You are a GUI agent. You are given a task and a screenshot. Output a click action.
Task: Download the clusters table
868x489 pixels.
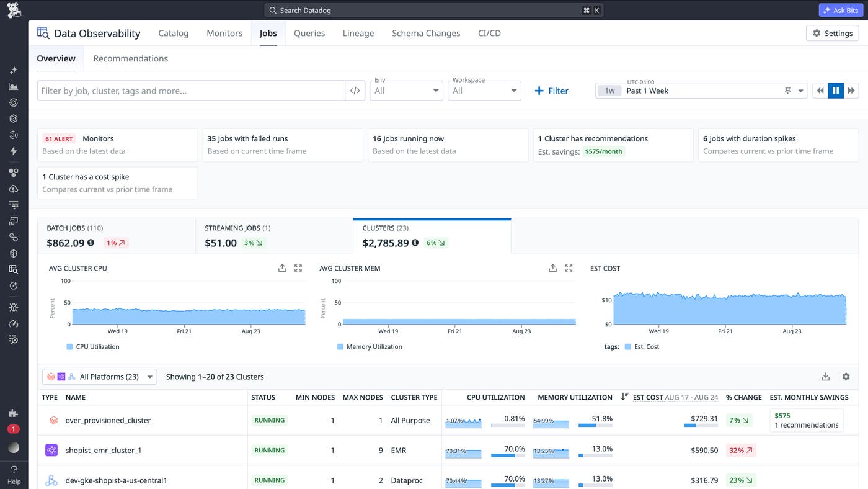[x=825, y=377]
